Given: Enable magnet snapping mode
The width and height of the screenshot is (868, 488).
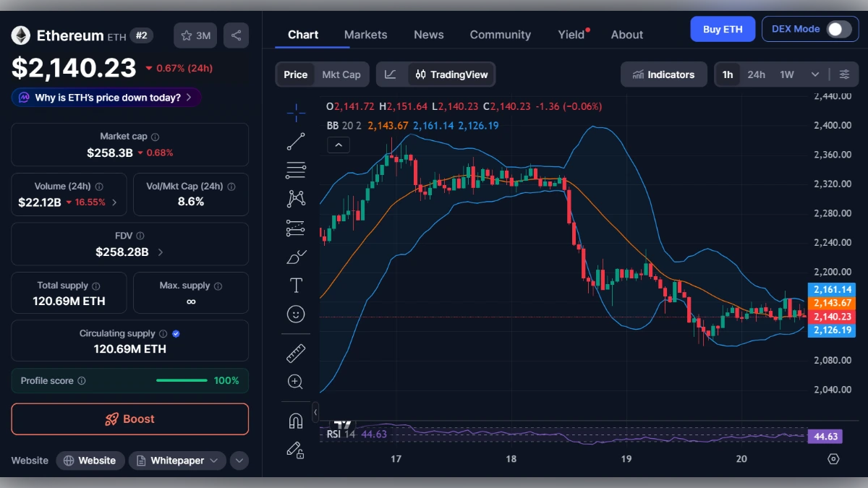Looking at the screenshot, I should pyautogui.click(x=296, y=419).
